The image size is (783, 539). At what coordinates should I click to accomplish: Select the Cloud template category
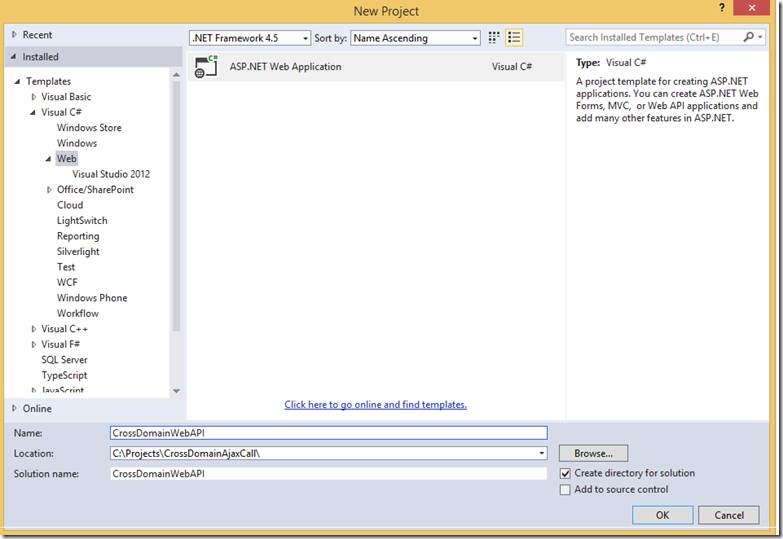point(70,205)
